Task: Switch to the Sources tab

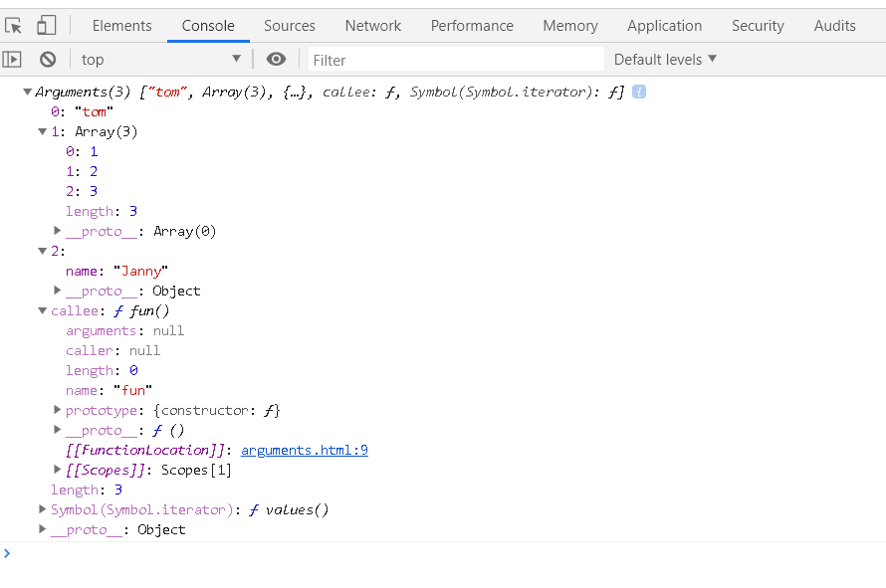Action: click(290, 26)
